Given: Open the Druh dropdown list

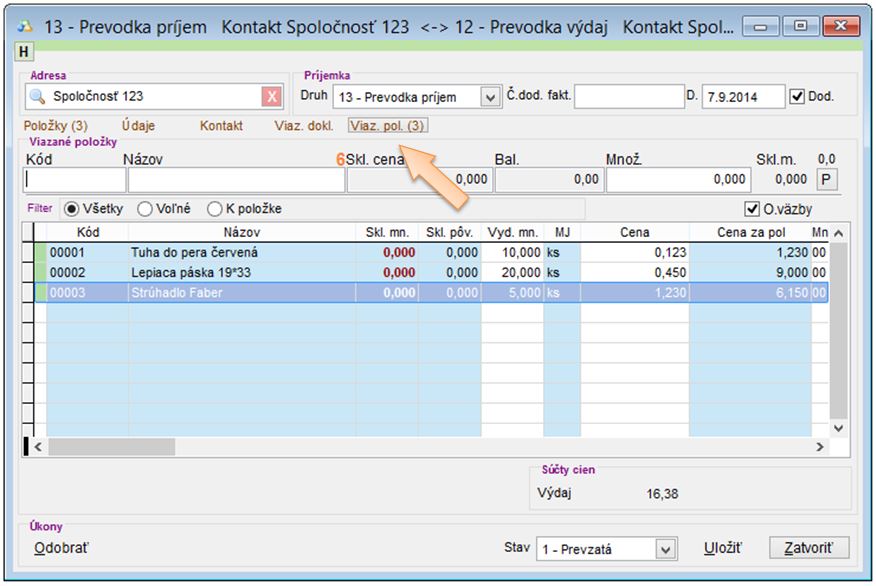Looking at the screenshot, I should tap(490, 97).
